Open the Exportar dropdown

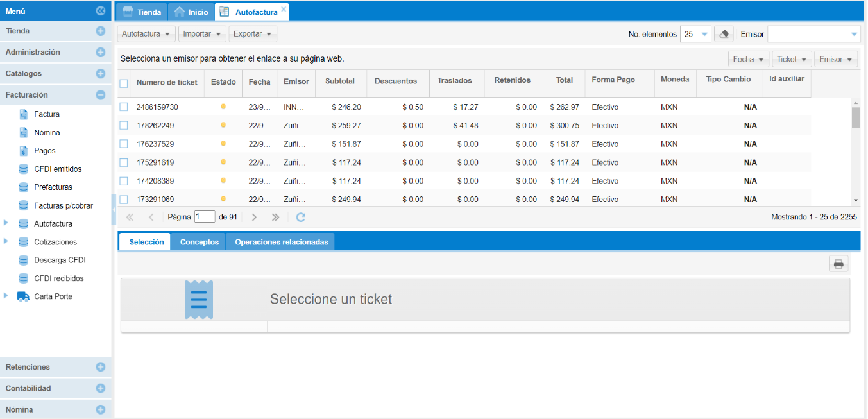click(x=252, y=33)
